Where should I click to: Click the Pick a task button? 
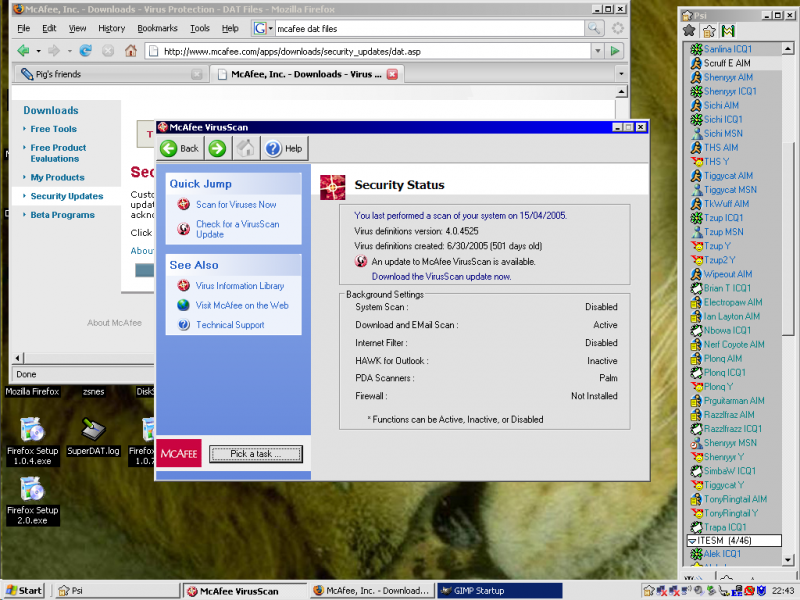(x=255, y=454)
